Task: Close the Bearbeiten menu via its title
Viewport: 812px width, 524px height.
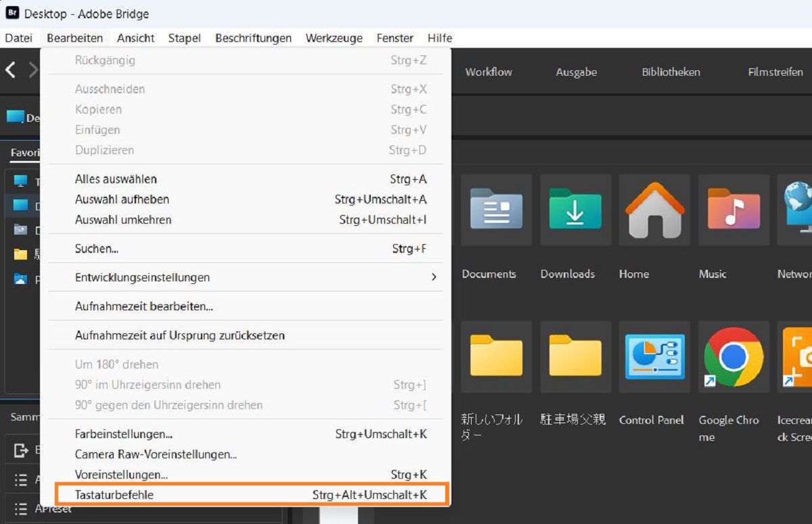Action: 75,38
